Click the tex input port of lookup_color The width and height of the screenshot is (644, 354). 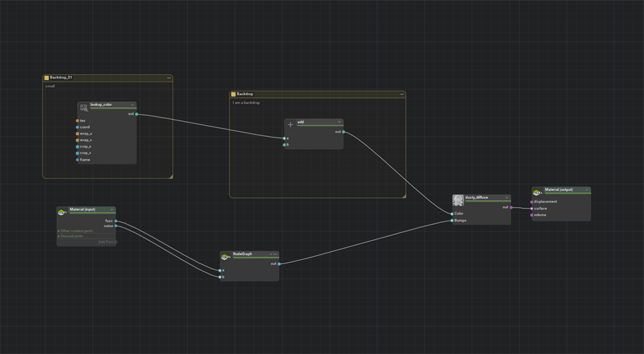[x=77, y=121]
